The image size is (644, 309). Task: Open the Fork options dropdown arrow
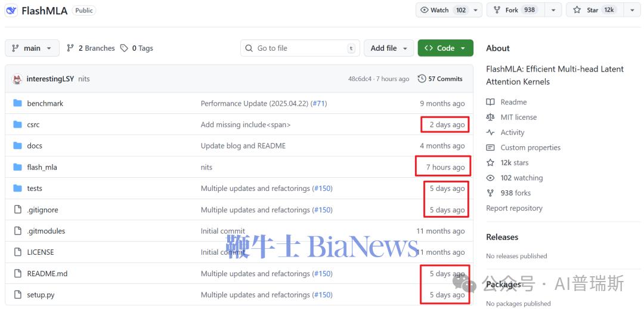coord(552,10)
